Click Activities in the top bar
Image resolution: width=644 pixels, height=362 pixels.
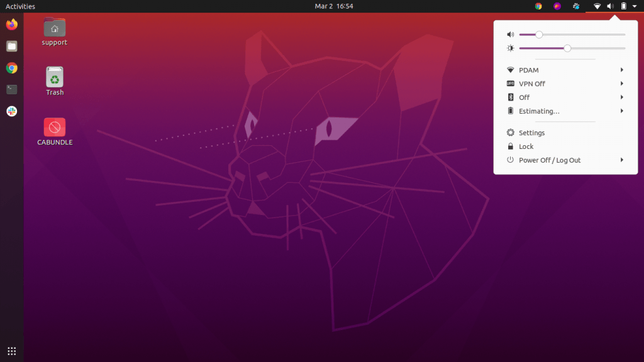click(x=19, y=6)
